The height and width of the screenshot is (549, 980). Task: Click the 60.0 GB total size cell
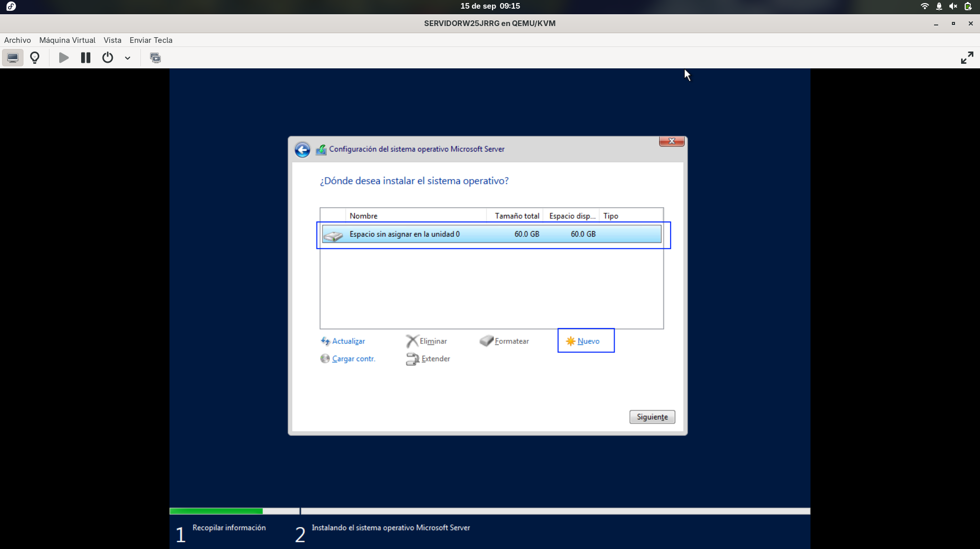pyautogui.click(x=527, y=234)
